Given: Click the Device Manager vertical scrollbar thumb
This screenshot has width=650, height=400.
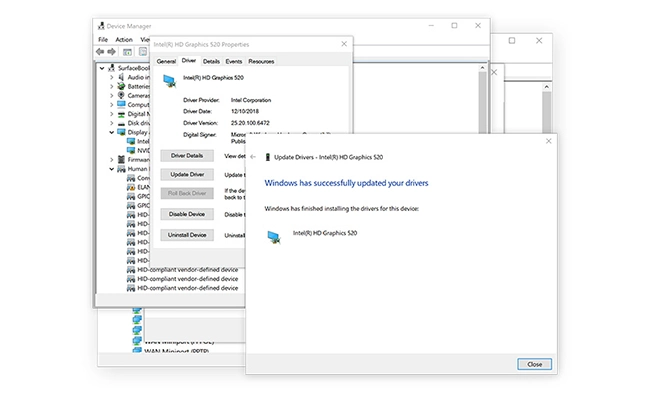Looking at the screenshot, I should 482,102.
